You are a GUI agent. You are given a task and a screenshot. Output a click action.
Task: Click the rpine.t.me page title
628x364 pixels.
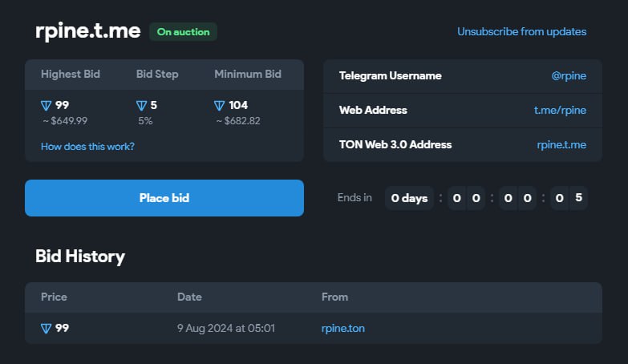point(87,32)
